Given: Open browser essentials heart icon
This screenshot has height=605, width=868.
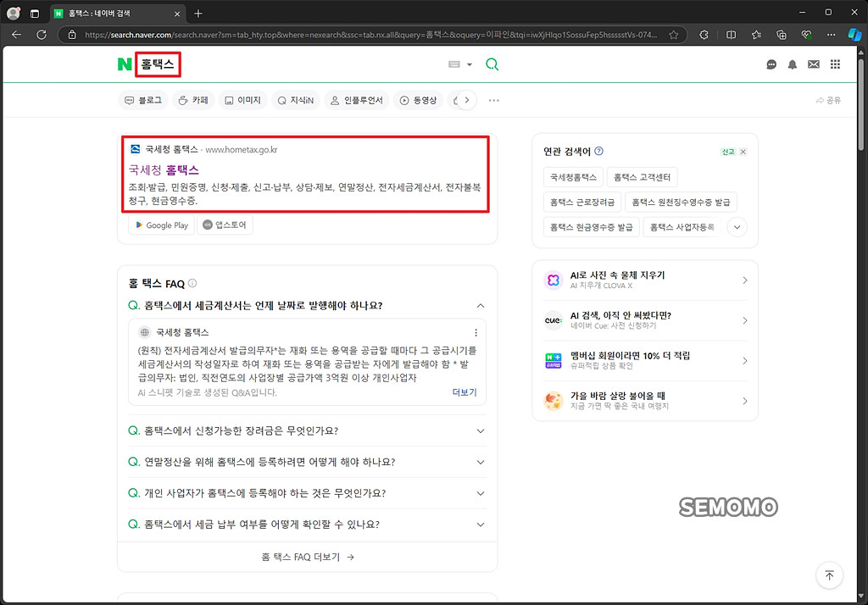Looking at the screenshot, I should (x=806, y=35).
